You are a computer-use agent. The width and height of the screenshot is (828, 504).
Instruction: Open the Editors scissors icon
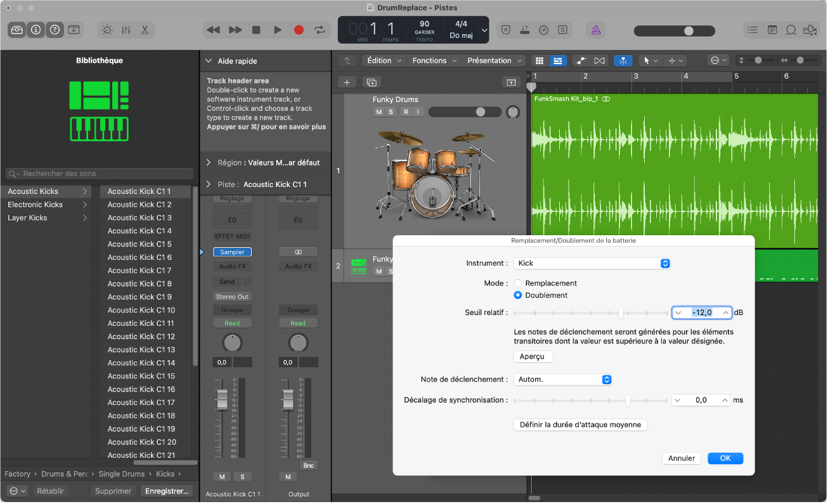click(x=145, y=30)
